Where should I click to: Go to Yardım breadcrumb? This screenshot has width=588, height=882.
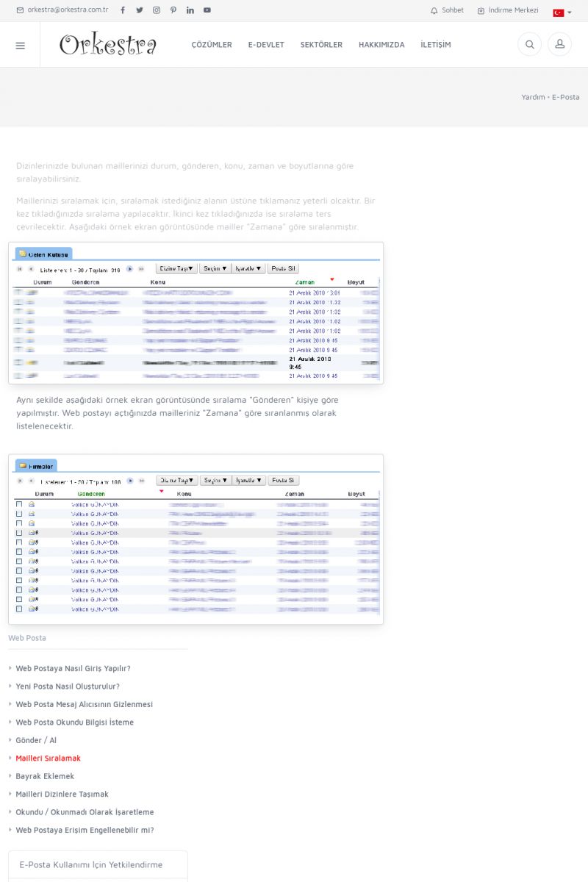[533, 97]
